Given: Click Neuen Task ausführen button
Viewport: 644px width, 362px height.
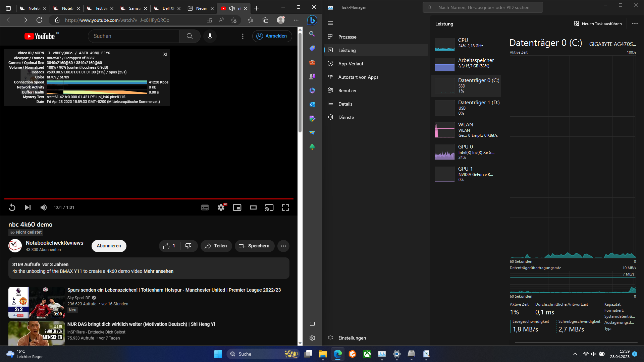Looking at the screenshot, I should click(598, 24).
